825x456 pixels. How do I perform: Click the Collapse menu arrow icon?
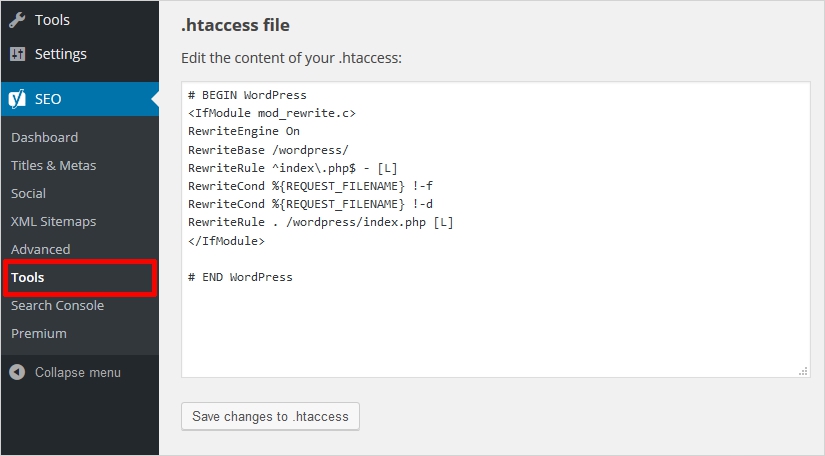[17, 372]
